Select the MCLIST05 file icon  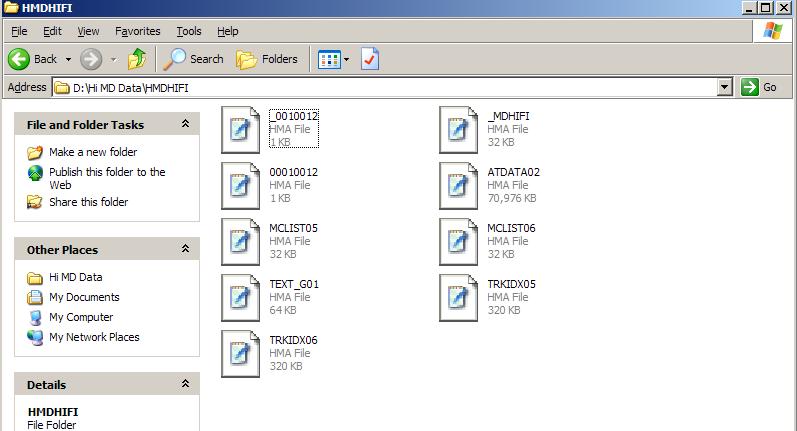tap(240, 241)
